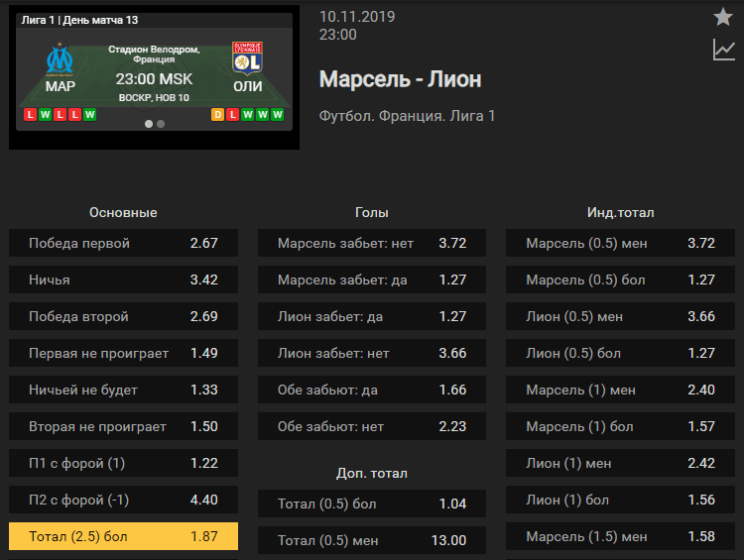Collapse the Инд.тотал market group header

click(x=621, y=212)
